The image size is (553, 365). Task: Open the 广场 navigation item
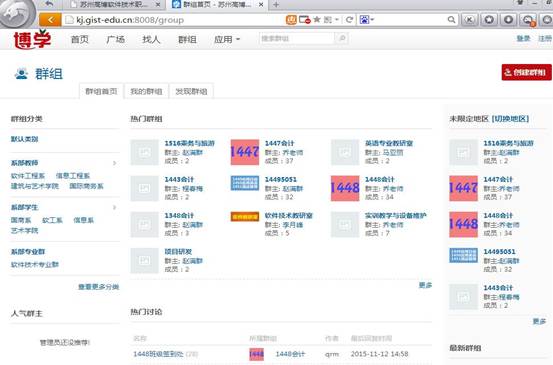click(115, 39)
